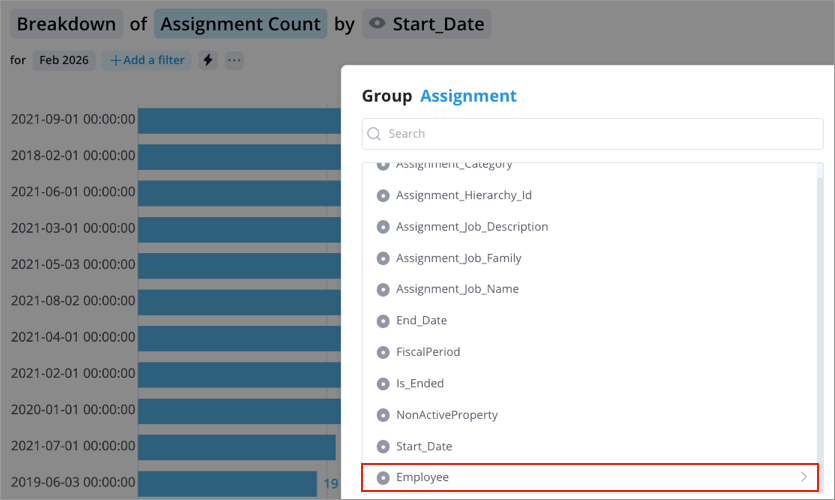Click the eye icon beside Start_Date
Screen dimensions: 835x500
tap(377, 24)
